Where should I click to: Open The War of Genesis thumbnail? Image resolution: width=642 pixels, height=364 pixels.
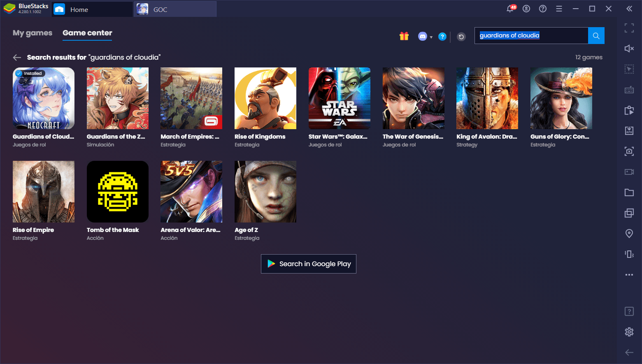click(414, 98)
